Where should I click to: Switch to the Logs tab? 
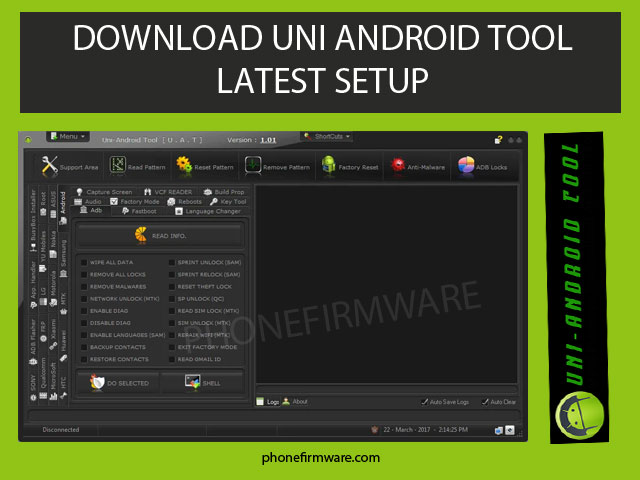tap(268, 402)
